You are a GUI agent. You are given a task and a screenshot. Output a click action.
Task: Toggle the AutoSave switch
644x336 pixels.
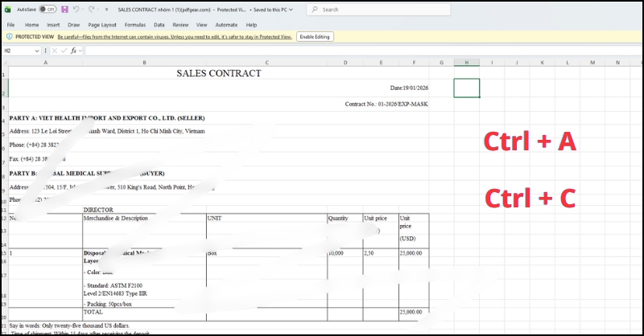coord(47,9)
